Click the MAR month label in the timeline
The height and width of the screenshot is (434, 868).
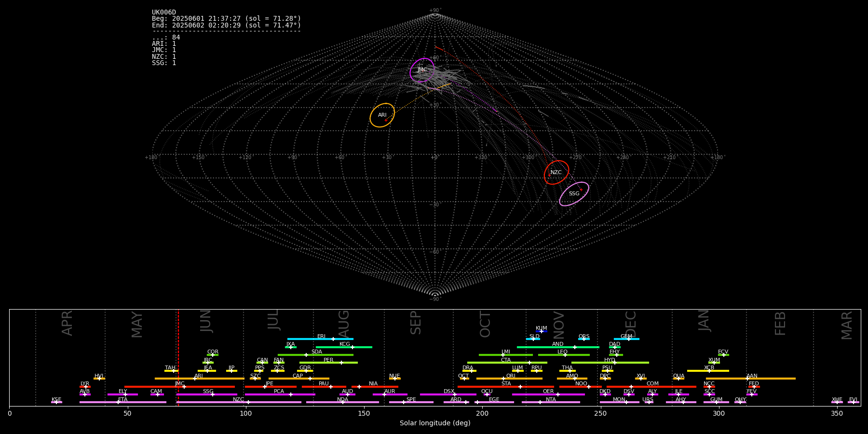(x=847, y=325)
